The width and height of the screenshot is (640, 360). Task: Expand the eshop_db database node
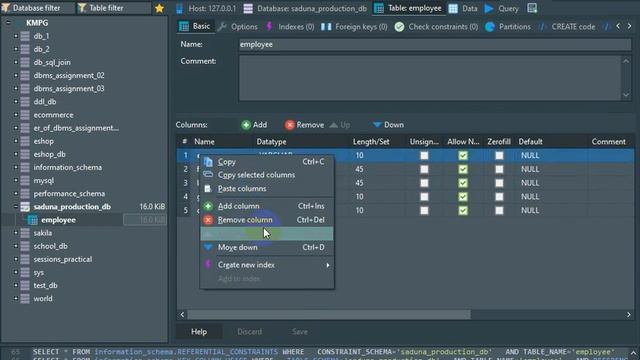pyautogui.click(x=16, y=154)
